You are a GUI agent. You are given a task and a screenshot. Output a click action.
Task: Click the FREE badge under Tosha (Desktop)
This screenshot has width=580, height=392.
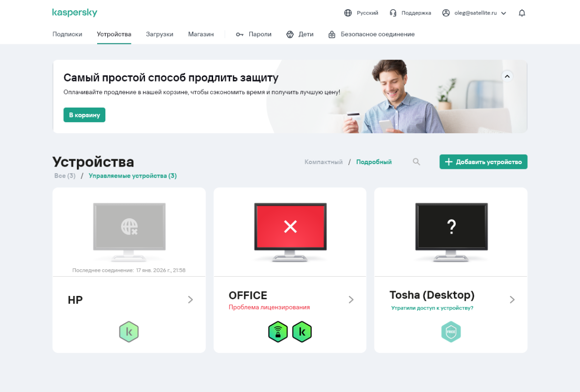[451, 332]
